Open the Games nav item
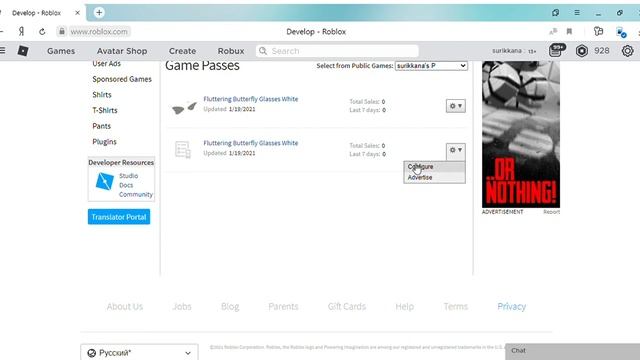The width and height of the screenshot is (640, 360). pyautogui.click(x=61, y=51)
